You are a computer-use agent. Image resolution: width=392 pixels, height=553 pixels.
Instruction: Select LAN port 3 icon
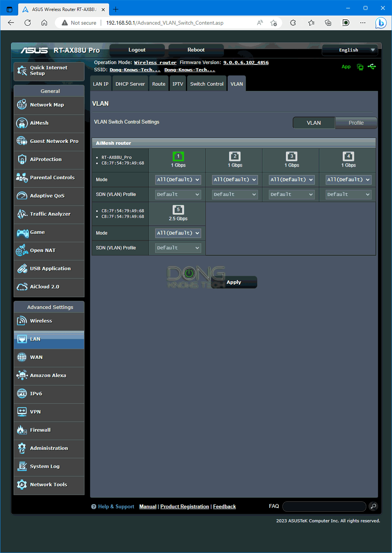coord(292,156)
